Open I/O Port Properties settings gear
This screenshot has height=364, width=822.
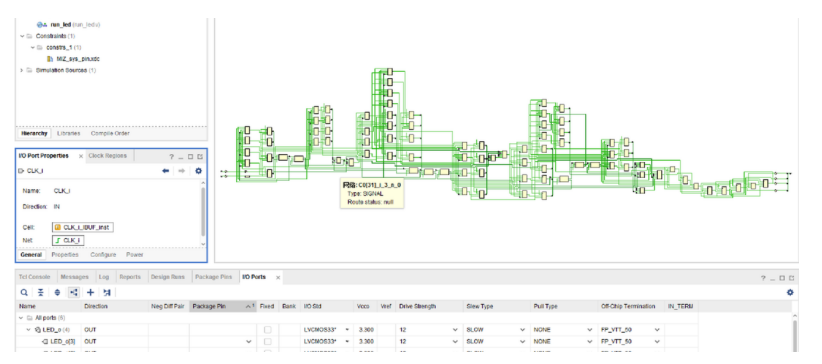(198, 171)
